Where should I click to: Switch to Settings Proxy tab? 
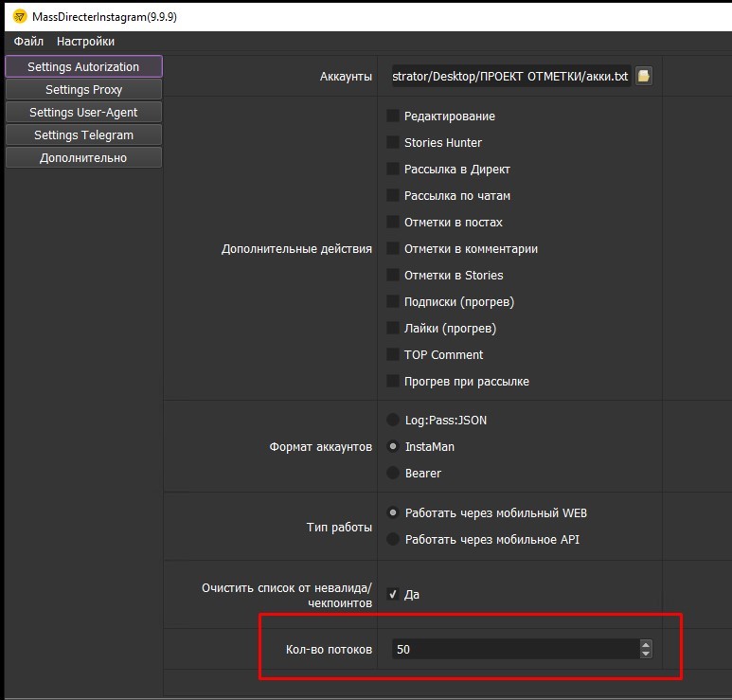[83, 90]
